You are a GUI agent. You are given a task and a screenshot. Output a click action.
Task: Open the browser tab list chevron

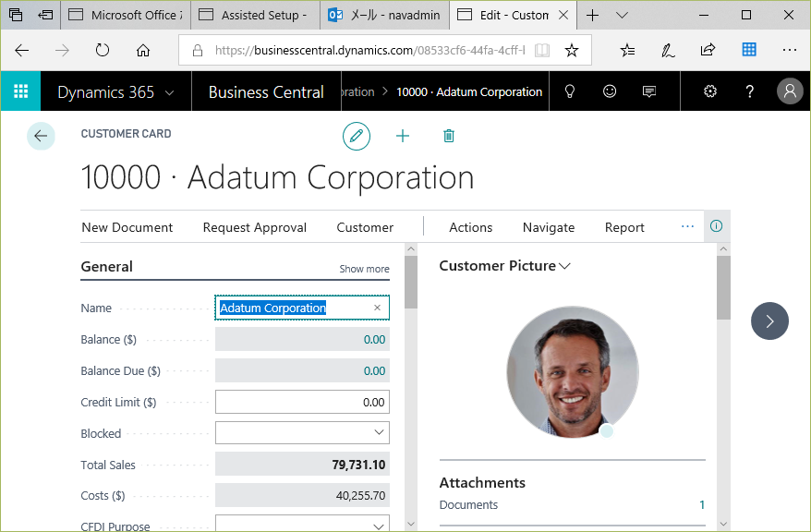[623, 15]
